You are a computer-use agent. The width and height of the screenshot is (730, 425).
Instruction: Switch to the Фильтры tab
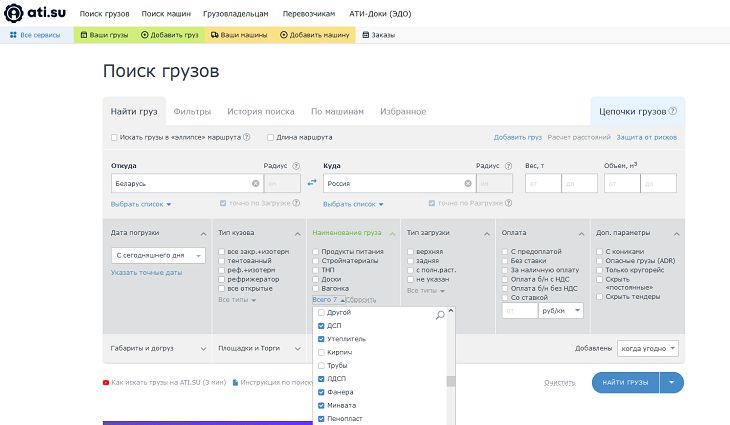(x=190, y=111)
